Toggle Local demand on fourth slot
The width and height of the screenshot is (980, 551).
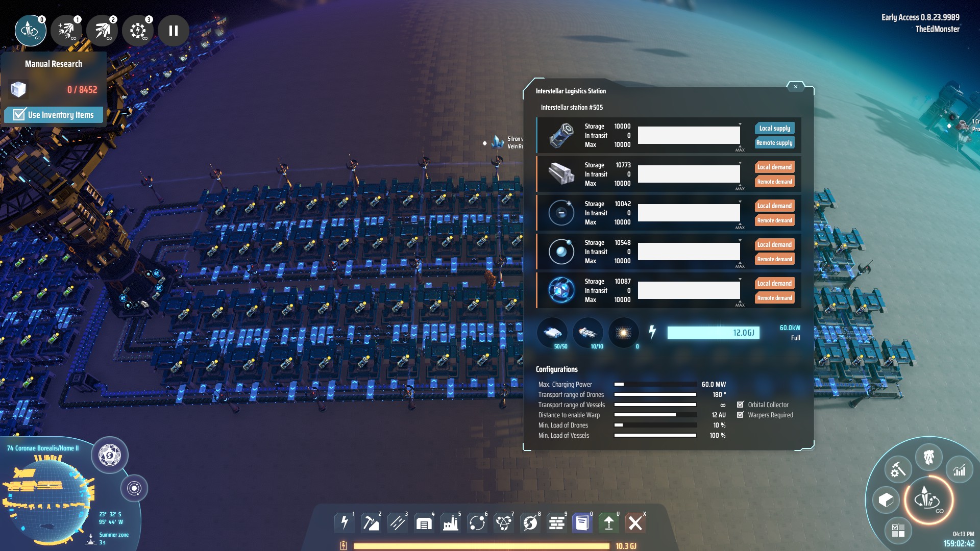[774, 244]
